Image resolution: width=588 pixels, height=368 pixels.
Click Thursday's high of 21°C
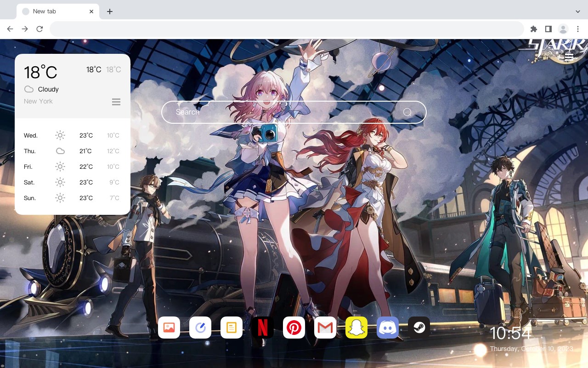point(85,151)
